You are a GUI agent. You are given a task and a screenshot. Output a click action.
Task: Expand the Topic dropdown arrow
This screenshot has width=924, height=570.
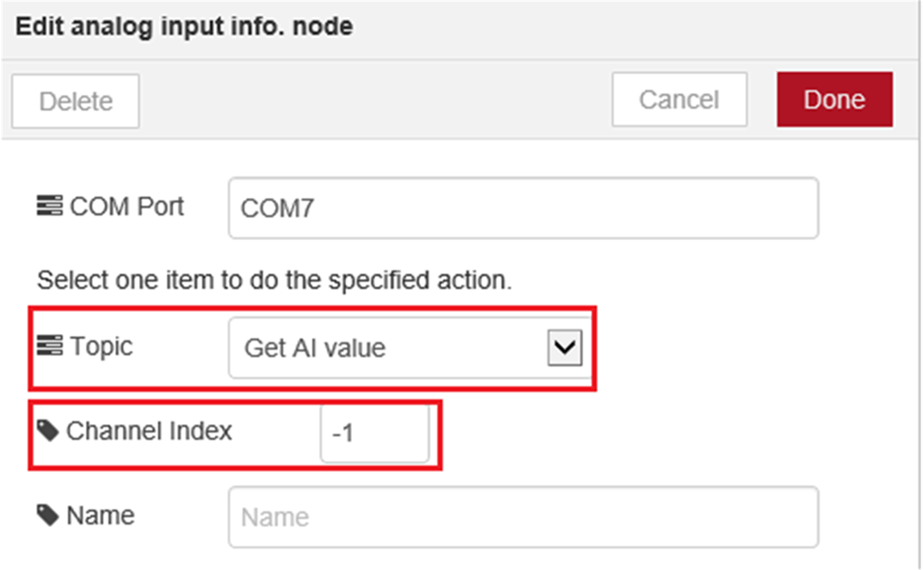tap(565, 347)
